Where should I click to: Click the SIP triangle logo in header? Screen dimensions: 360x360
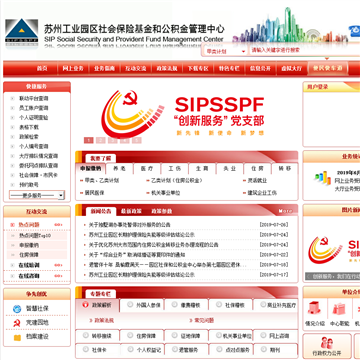tap(22, 32)
